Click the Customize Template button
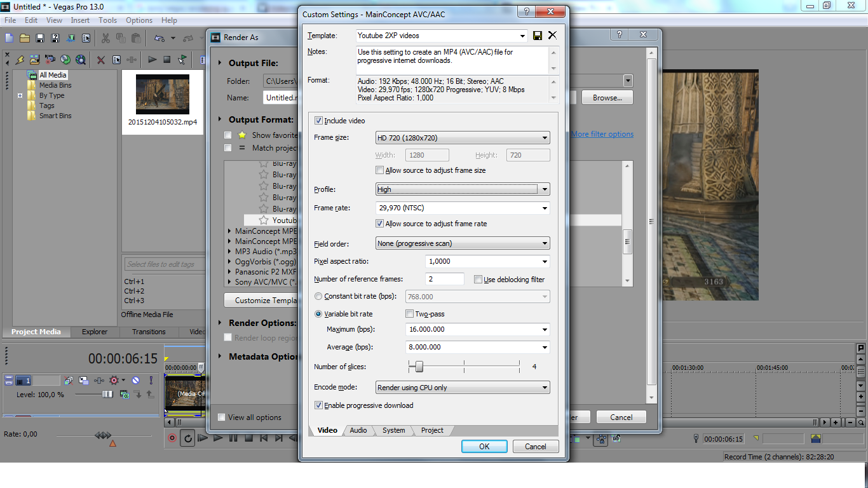Screen dimensions: 868x488 tap(261, 301)
